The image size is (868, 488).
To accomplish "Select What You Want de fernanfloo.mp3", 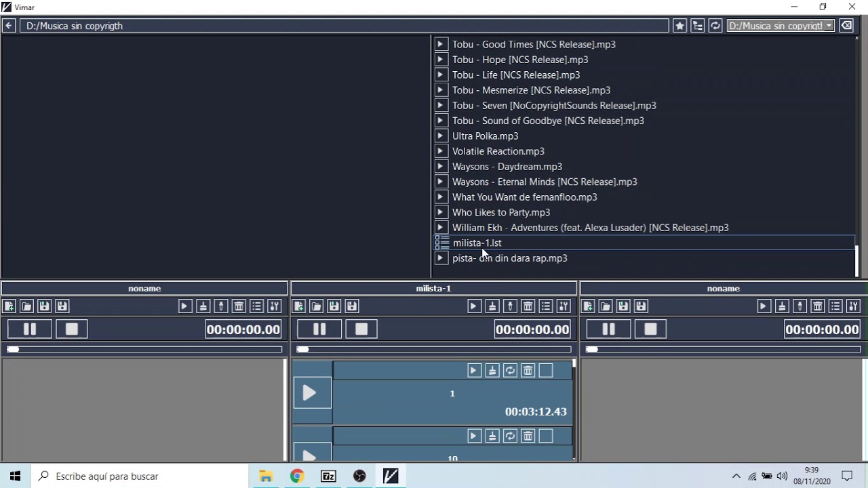I will [525, 197].
